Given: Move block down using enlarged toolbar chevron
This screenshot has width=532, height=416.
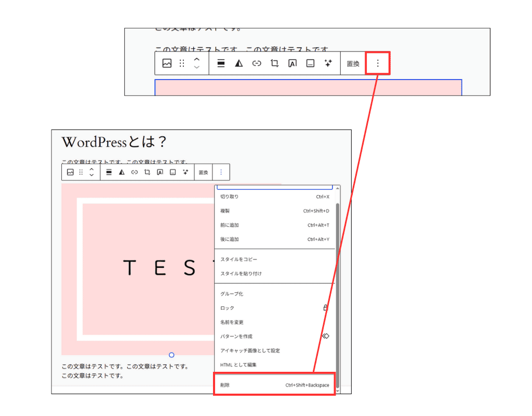Looking at the screenshot, I should click(197, 67).
